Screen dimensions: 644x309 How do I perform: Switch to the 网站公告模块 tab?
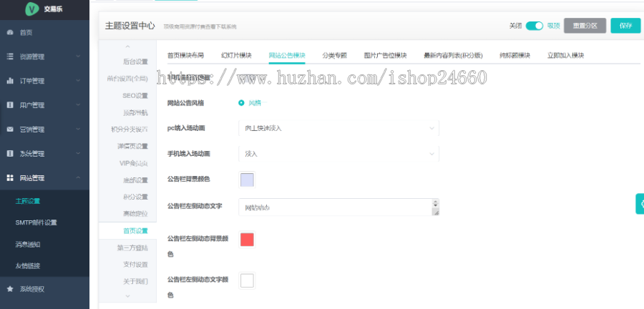[x=287, y=55]
